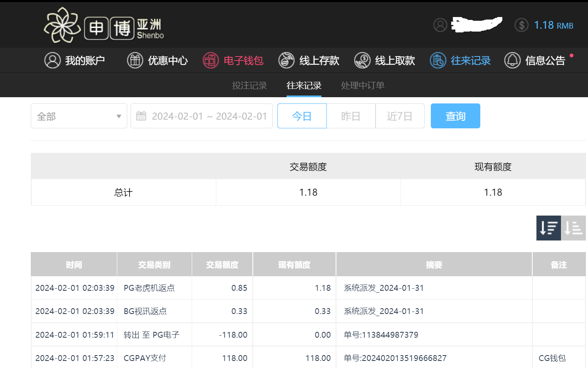Switch to 处理中订单 tab
588x368 pixels.
point(363,86)
